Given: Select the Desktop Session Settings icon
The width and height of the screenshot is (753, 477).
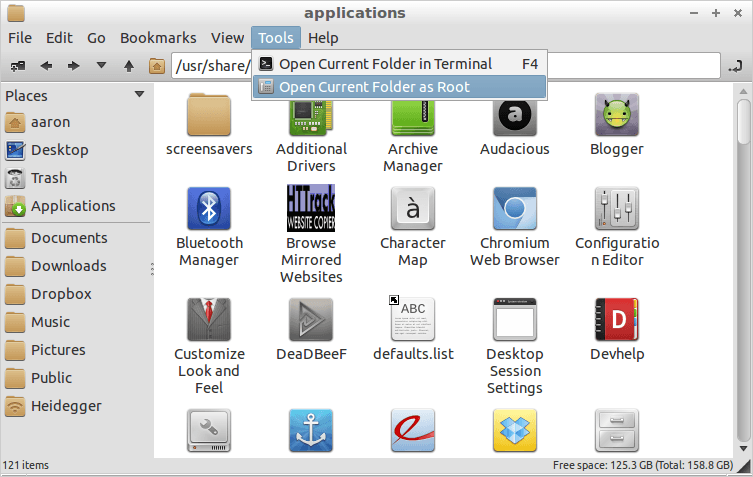Looking at the screenshot, I should click(x=515, y=319).
